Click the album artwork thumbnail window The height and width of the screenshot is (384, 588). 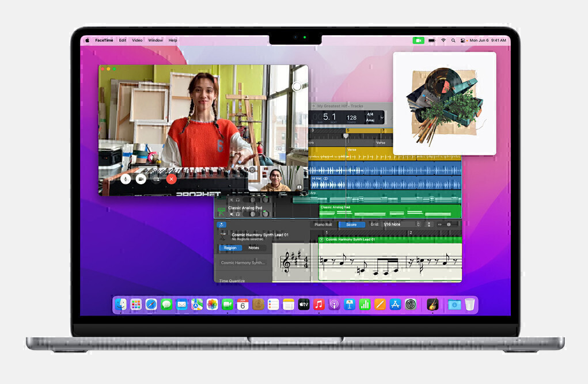pos(444,104)
